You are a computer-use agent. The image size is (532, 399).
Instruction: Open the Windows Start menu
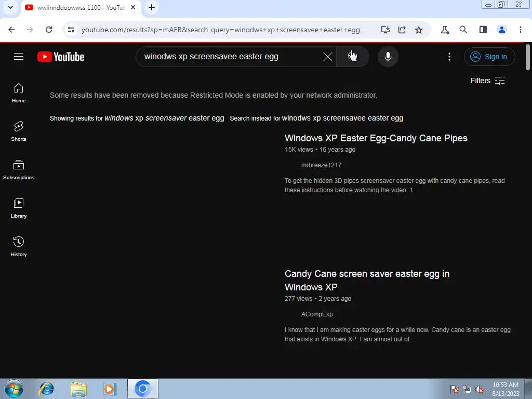14,389
